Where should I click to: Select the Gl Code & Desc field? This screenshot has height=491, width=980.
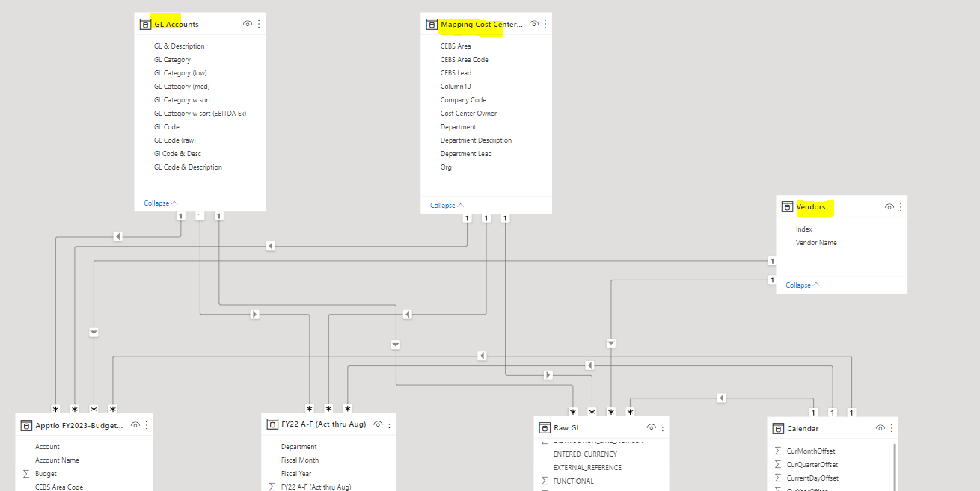(177, 154)
